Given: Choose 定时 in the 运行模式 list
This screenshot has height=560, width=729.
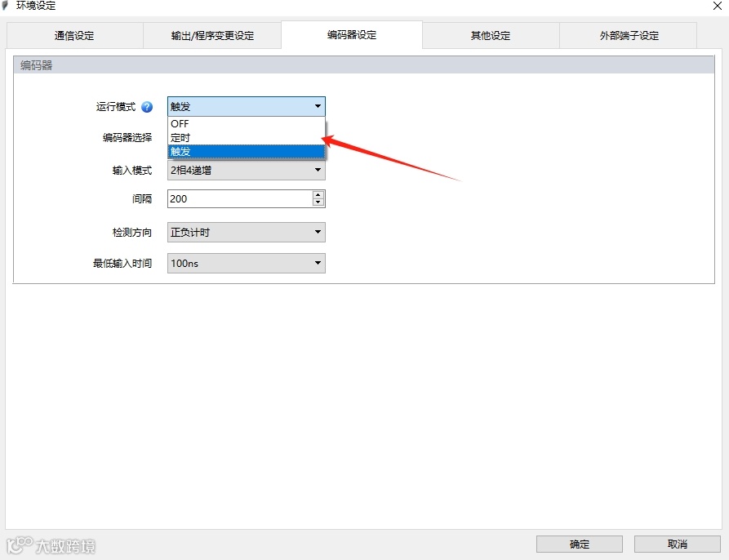Looking at the screenshot, I should (x=247, y=138).
